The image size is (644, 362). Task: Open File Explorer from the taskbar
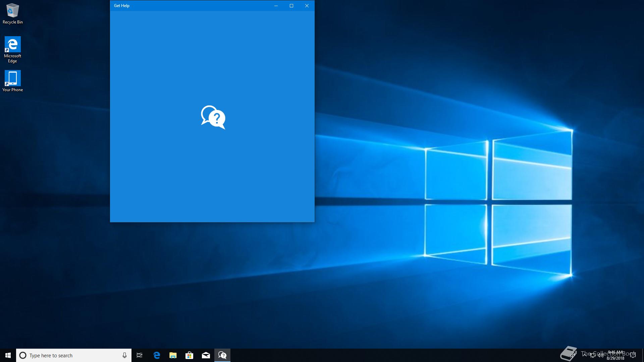173,355
